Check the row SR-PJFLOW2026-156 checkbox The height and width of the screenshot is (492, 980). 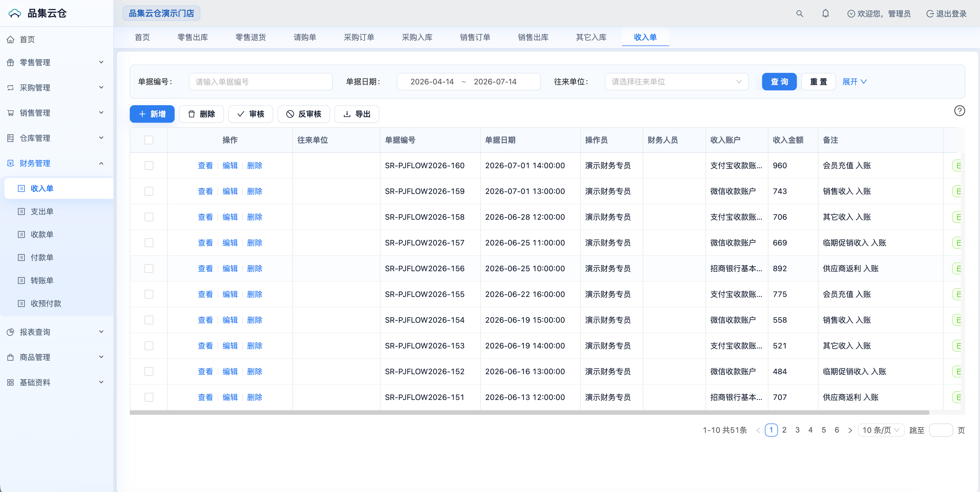pyautogui.click(x=149, y=268)
